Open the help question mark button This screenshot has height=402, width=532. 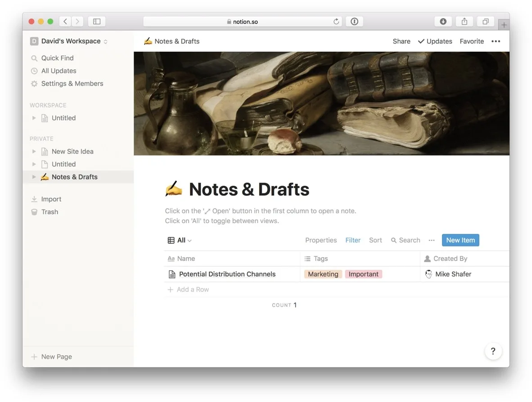pos(493,351)
